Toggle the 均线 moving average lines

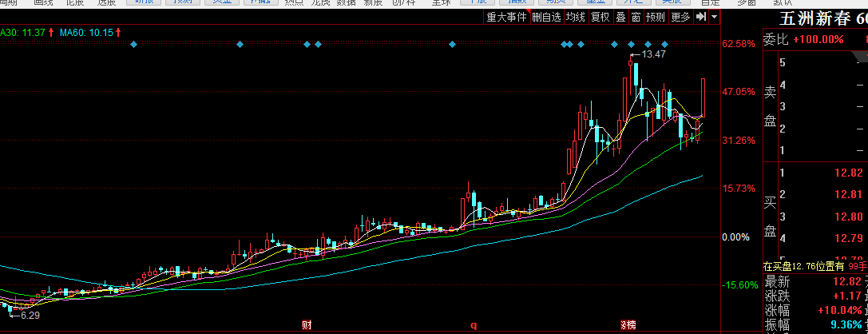[575, 17]
